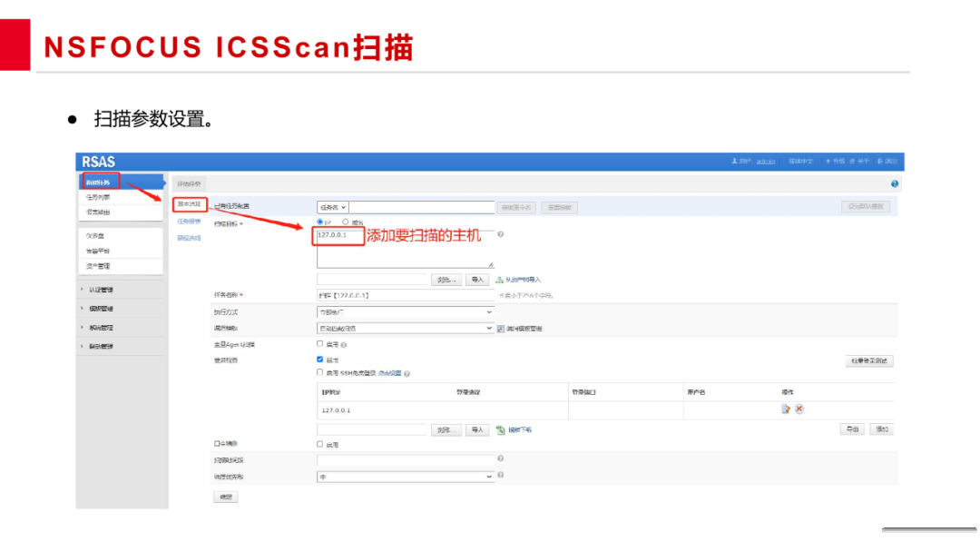Select the second sub-tab below 基本选项
This screenshot has height=552, width=980.
coord(190,222)
